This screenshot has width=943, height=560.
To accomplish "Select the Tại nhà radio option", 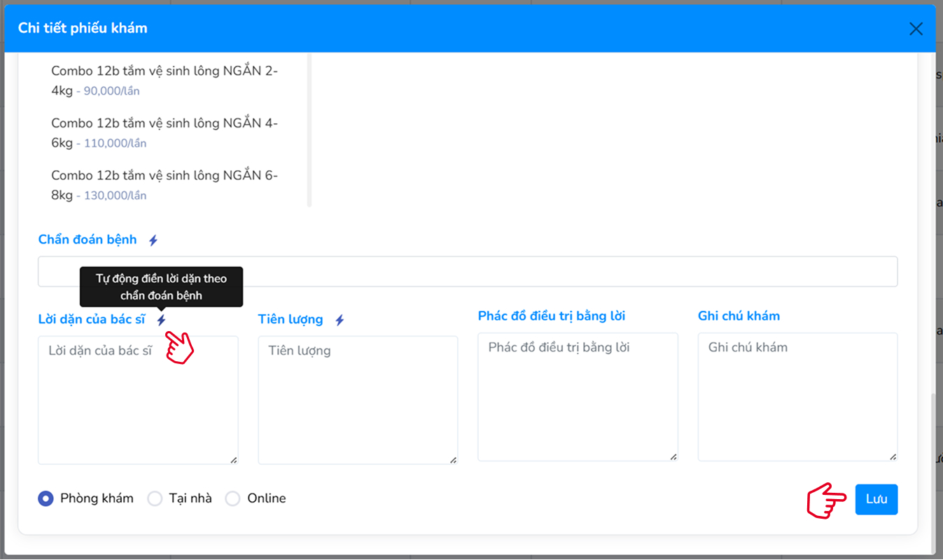I will (155, 498).
